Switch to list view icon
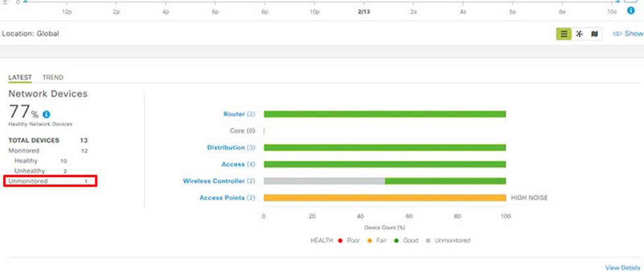 (563, 34)
